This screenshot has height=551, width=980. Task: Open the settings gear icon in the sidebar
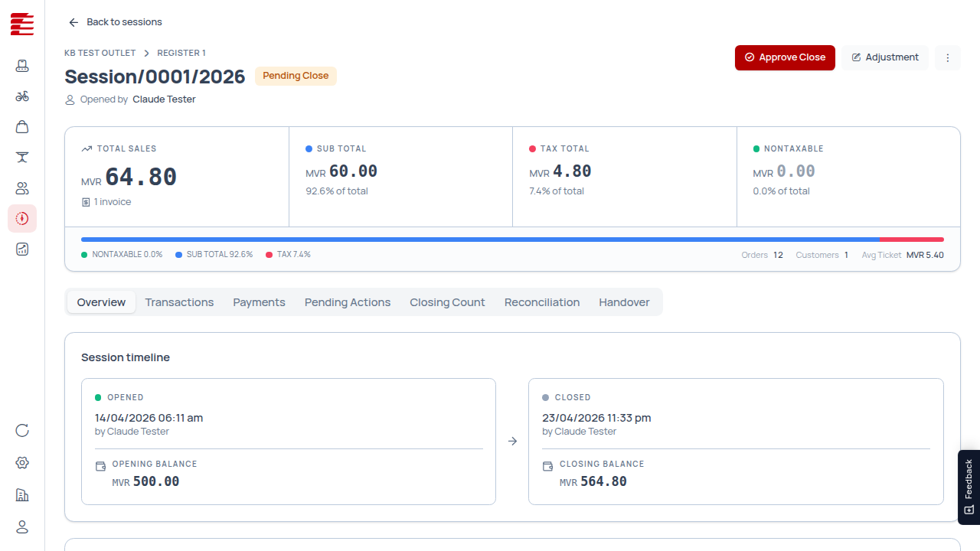[x=22, y=463]
